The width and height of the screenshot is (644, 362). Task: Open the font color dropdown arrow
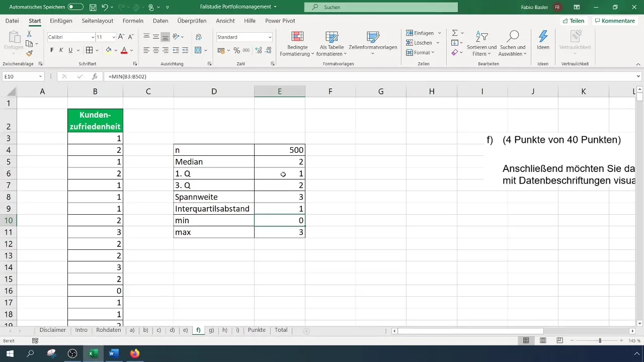click(131, 50)
